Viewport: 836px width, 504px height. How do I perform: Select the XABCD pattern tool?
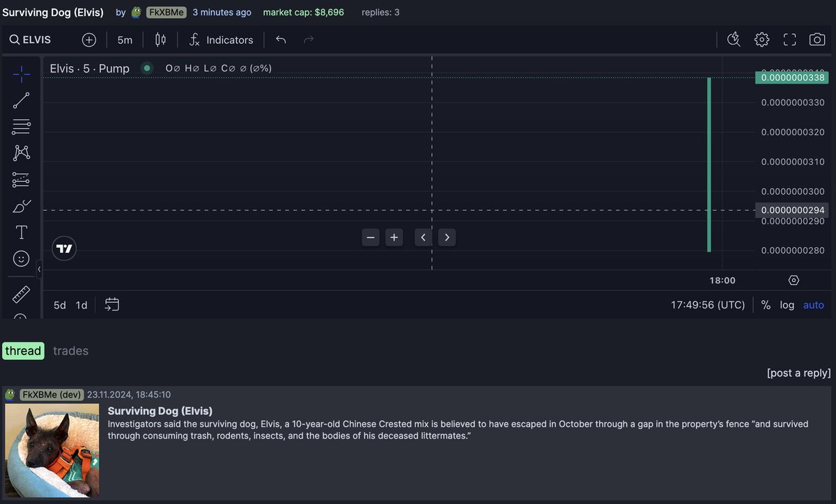point(22,153)
